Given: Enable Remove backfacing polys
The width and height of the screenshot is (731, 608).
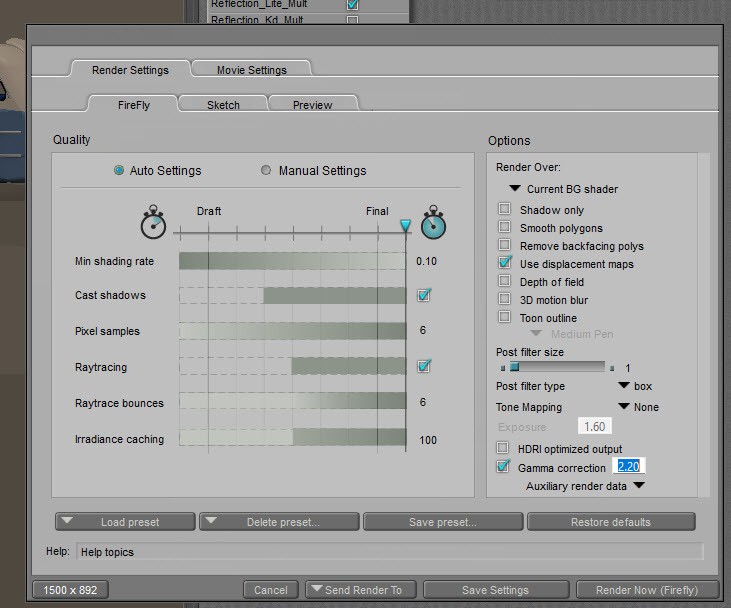Looking at the screenshot, I should pyautogui.click(x=504, y=244).
